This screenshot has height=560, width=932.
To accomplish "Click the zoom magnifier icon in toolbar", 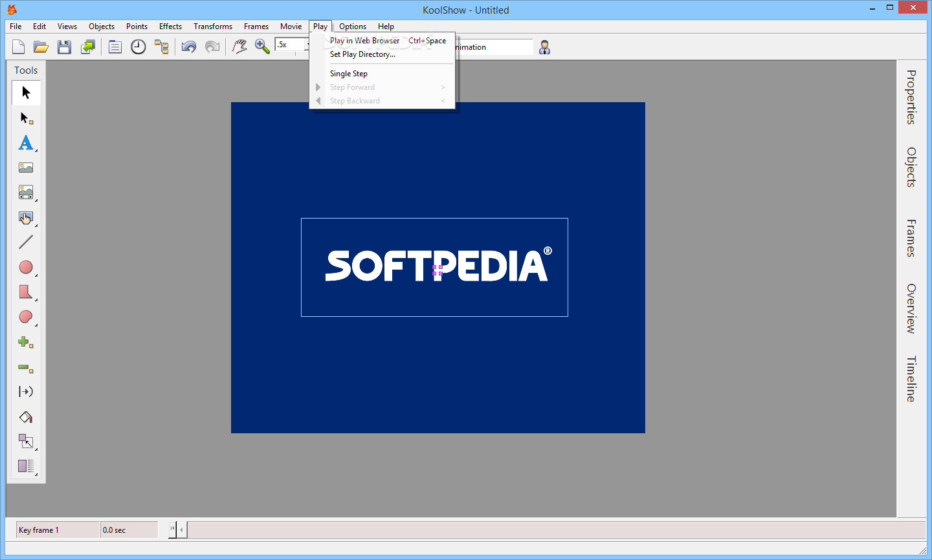I will tap(262, 47).
